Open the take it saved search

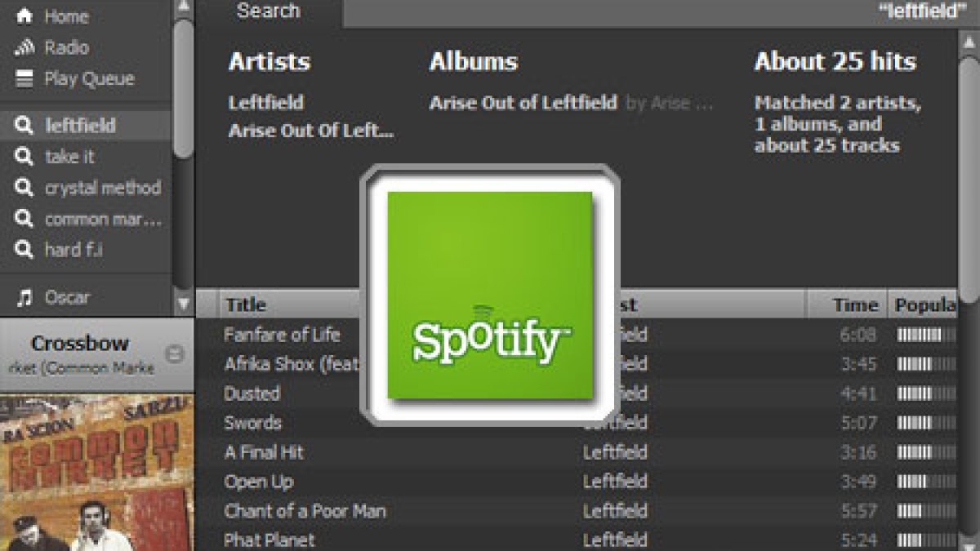click(69, 157)
